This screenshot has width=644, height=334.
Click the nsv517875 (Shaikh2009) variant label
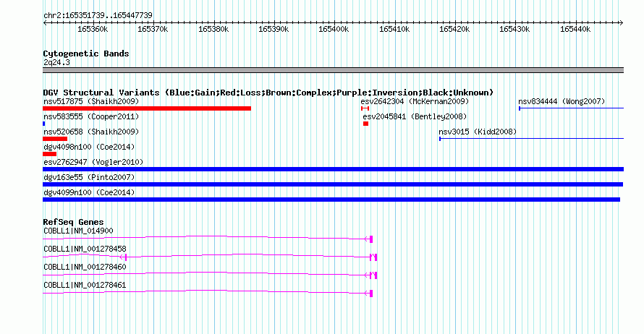[x=91, y=101]
